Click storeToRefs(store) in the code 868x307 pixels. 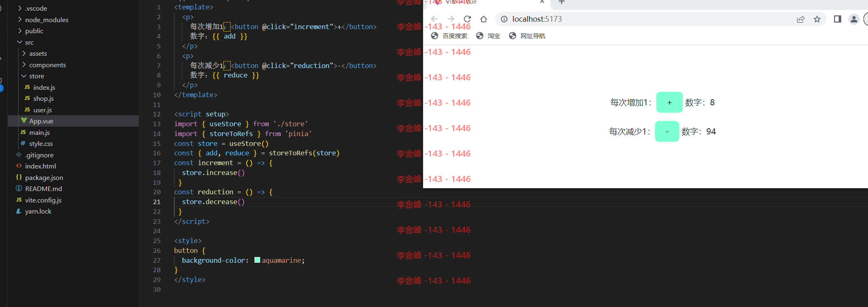point(304,153)
